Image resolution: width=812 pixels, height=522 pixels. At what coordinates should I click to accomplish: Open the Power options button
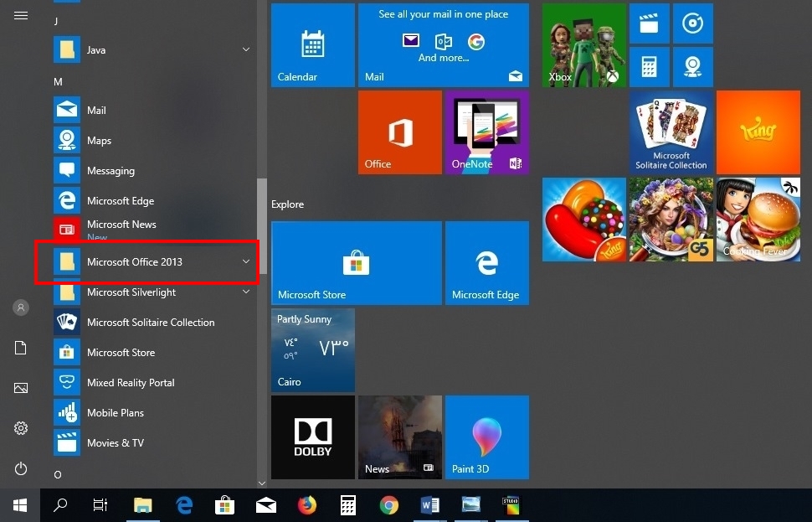[21, 468]
